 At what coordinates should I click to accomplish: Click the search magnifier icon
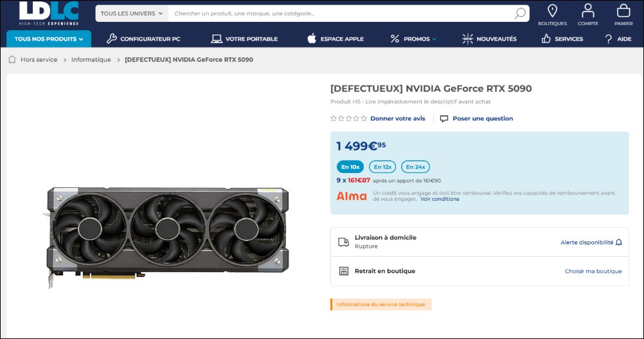(x=520, y=13)
